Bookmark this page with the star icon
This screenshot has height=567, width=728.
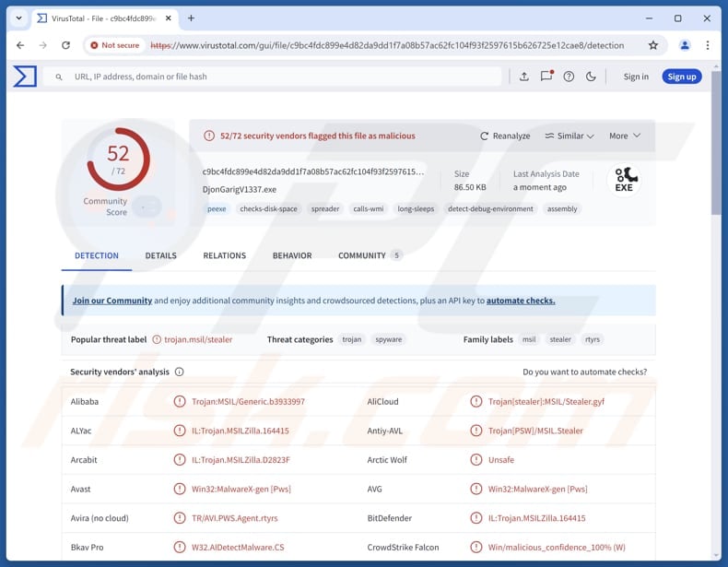pos(653,45)
